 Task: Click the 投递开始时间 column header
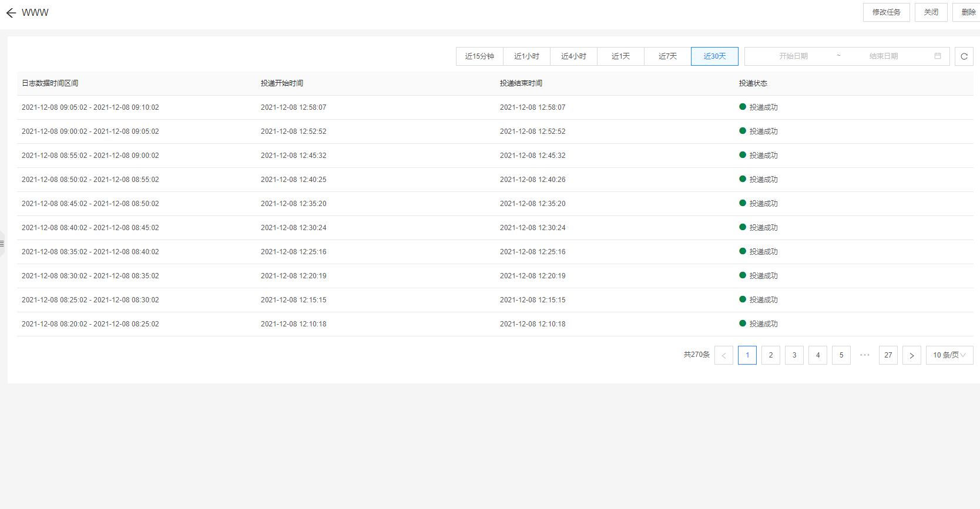coord(282,83)
